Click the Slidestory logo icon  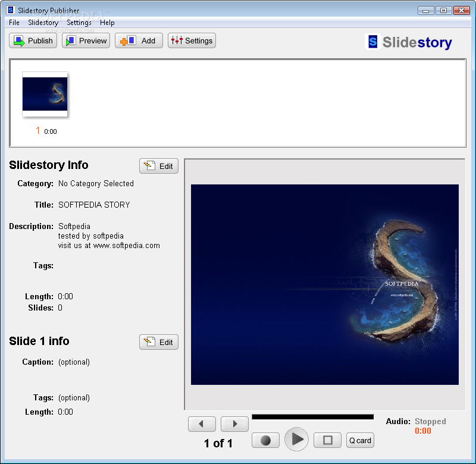373,42
